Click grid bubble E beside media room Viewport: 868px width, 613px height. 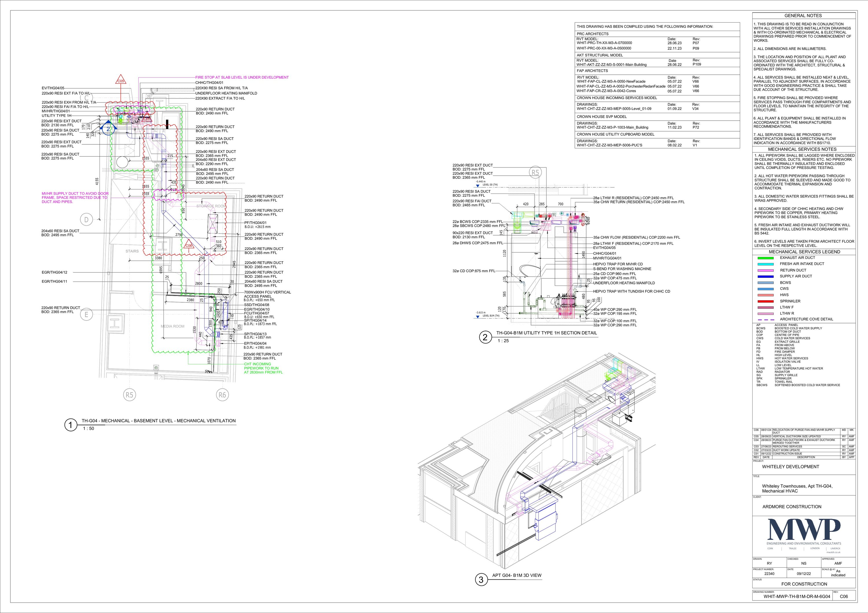tap(87, 314)
